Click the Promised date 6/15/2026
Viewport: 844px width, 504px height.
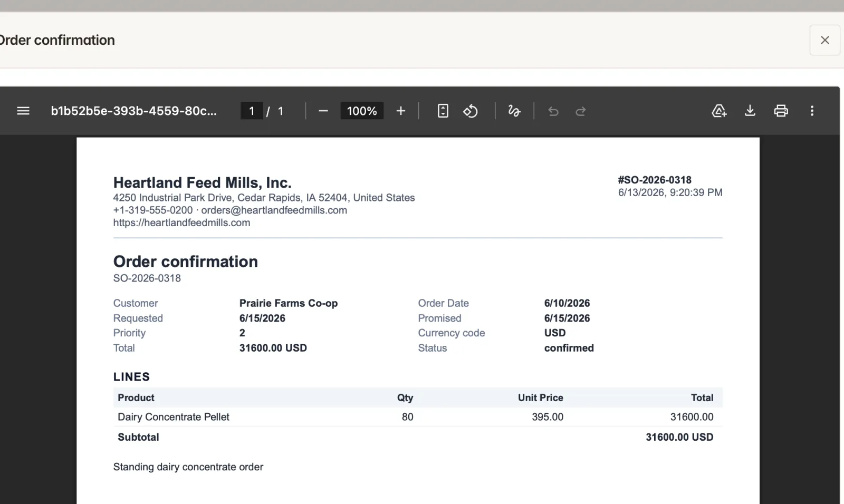pyautogui.click(x=567, y=318)
